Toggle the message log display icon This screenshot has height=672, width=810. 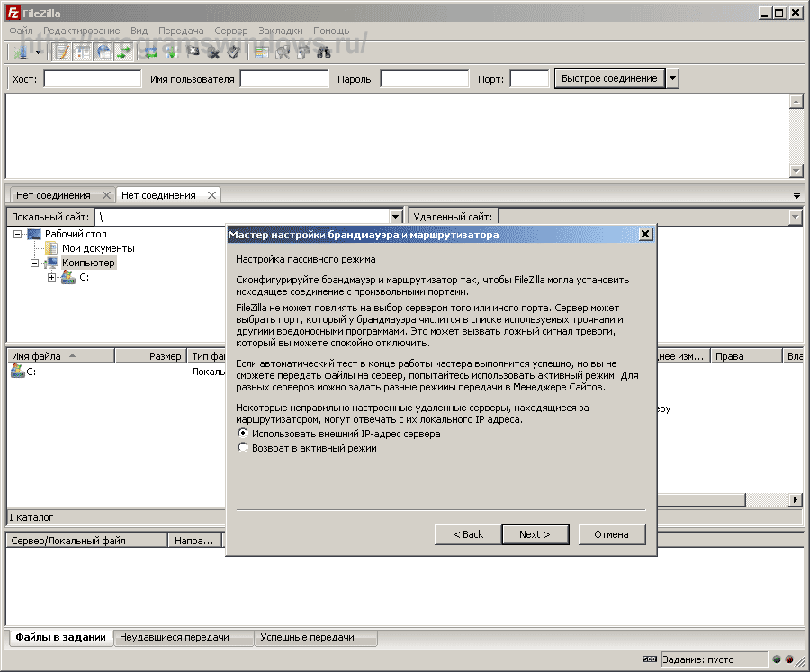click(x=62, y=52)
